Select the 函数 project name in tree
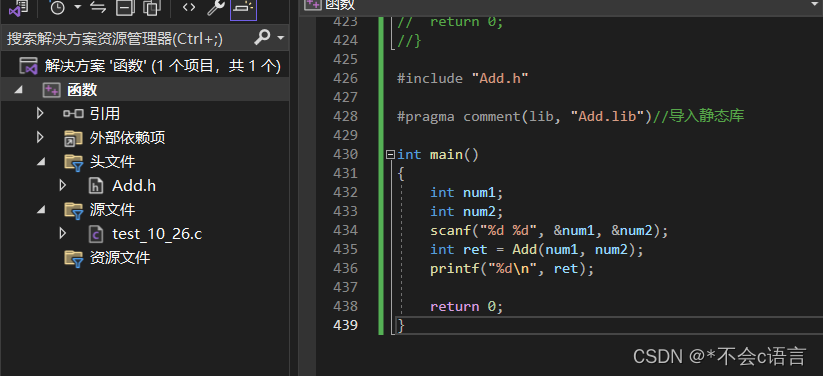 (x=82, y=90)
